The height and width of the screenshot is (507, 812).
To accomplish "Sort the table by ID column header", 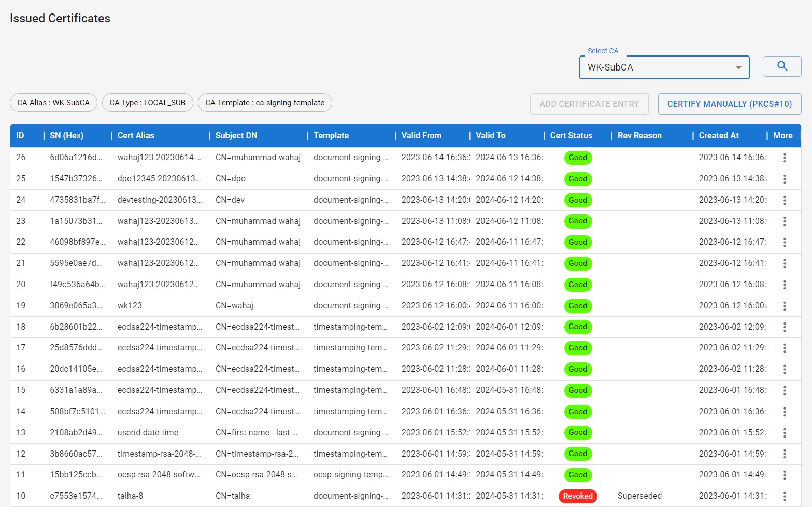I will (20, 135).
